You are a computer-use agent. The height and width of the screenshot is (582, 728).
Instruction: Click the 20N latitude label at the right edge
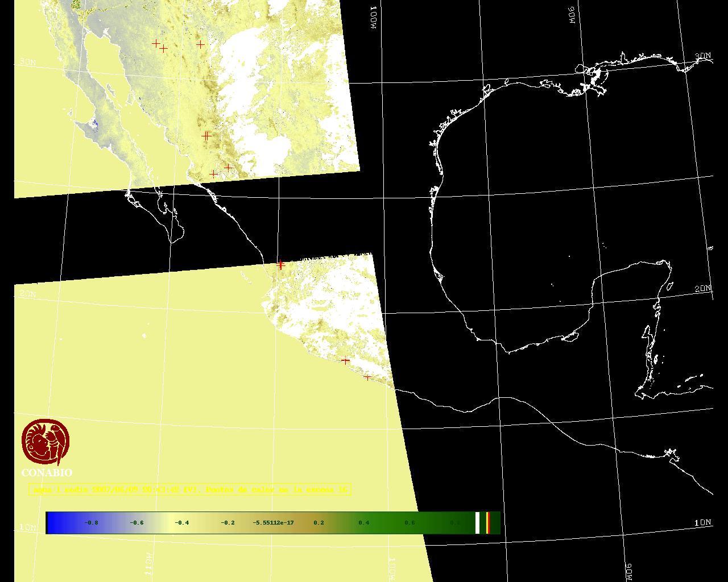tap(703, 289)
